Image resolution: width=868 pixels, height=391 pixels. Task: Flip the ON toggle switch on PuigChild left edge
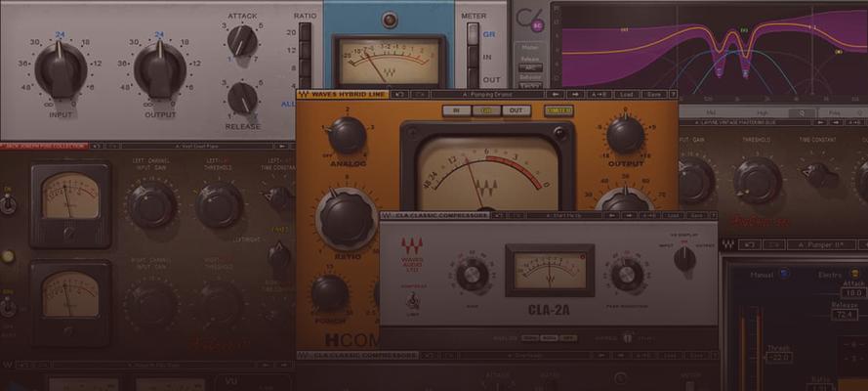[7, 204]
